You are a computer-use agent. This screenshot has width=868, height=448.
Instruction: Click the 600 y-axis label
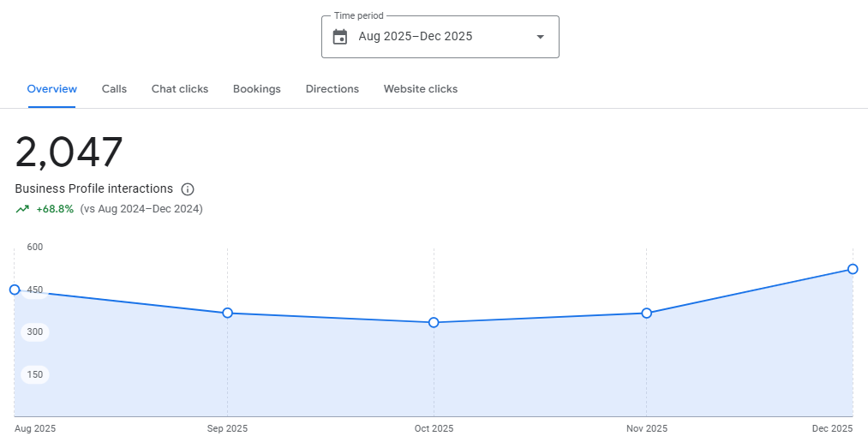35,248
